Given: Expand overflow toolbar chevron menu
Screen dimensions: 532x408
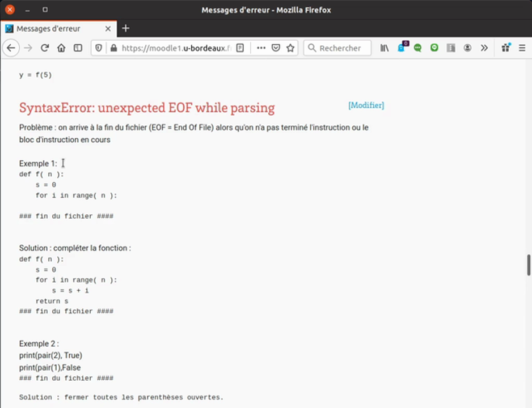Looking at the screenshot, I should coord(484,48).
